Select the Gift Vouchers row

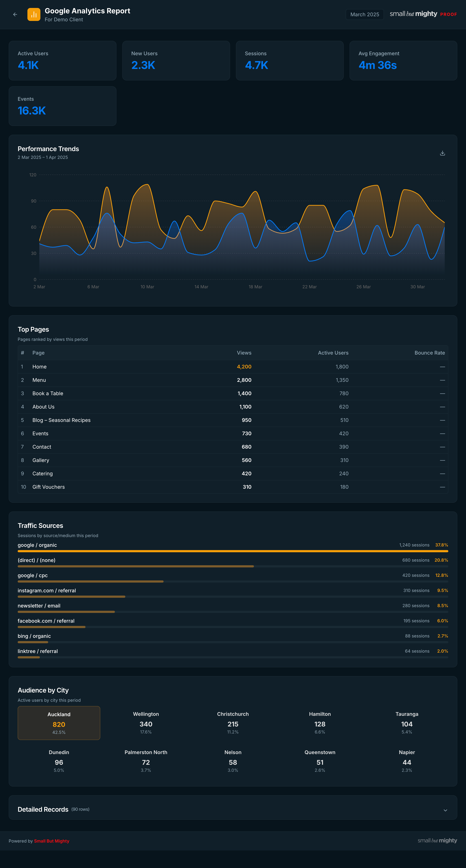pos(233,487)
